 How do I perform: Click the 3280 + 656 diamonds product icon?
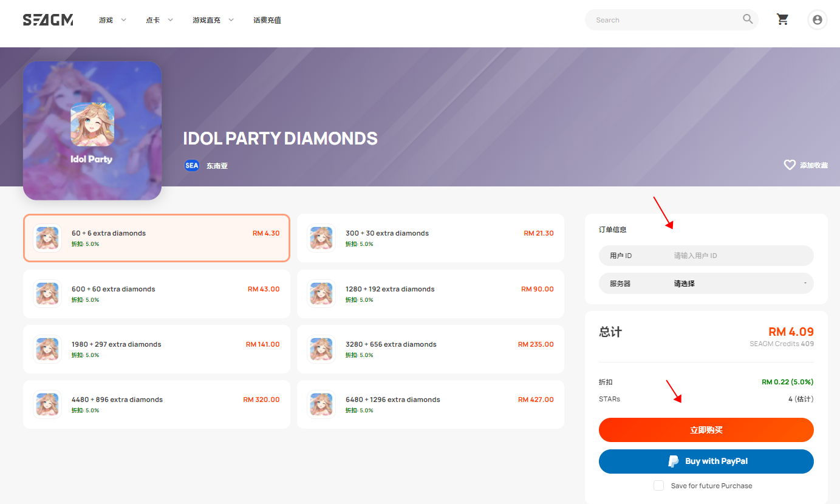tap(321, 349)
